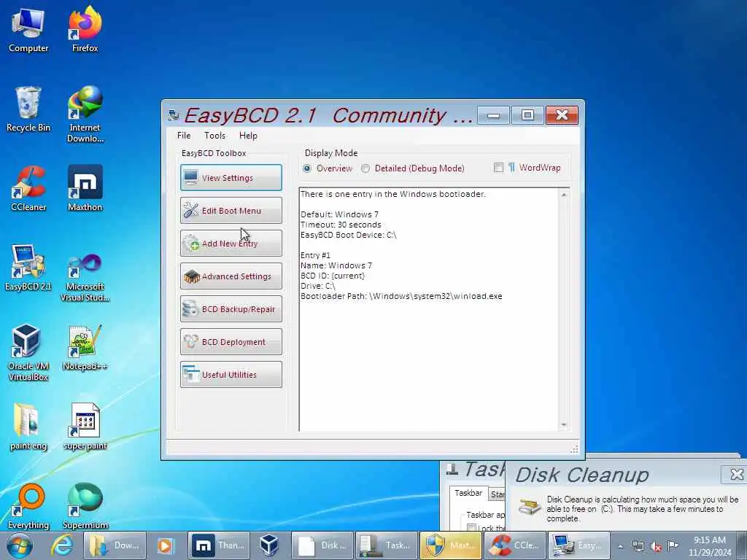Open the Help menu in EasyBCD
This screenshot has width=747, height=560.
pyautogui.click(x=248, y=135)
